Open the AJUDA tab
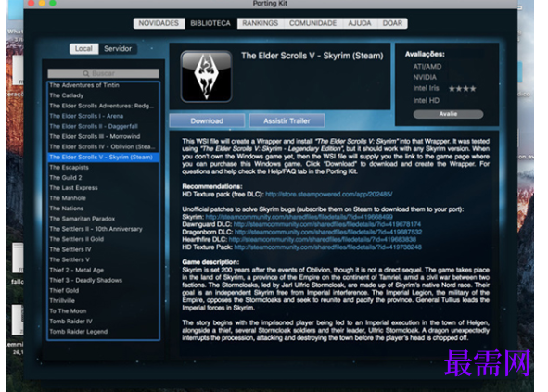548x392 pixels. [360, 23]
